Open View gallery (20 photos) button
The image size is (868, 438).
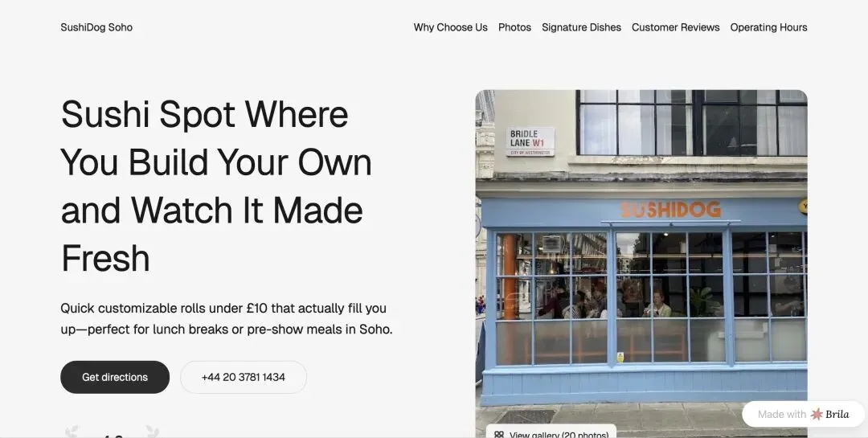[551, 432]
